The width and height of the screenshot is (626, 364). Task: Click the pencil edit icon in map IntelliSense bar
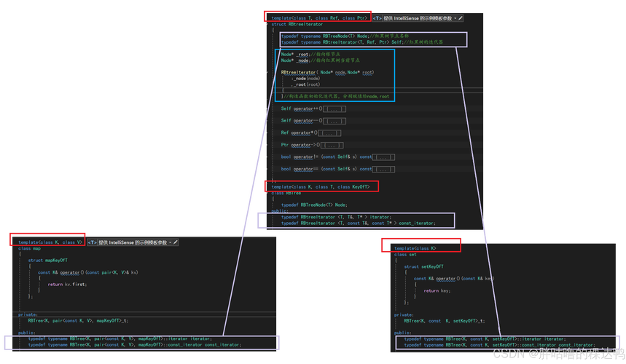point(175,242)
